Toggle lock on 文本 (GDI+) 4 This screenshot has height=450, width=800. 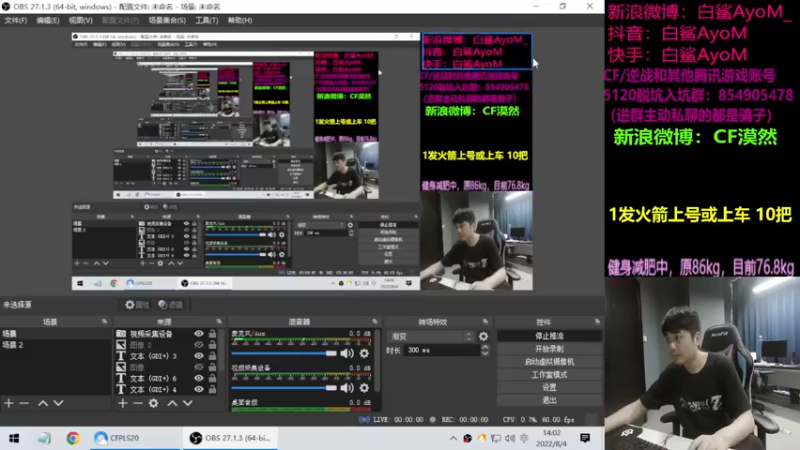point(212,389)
